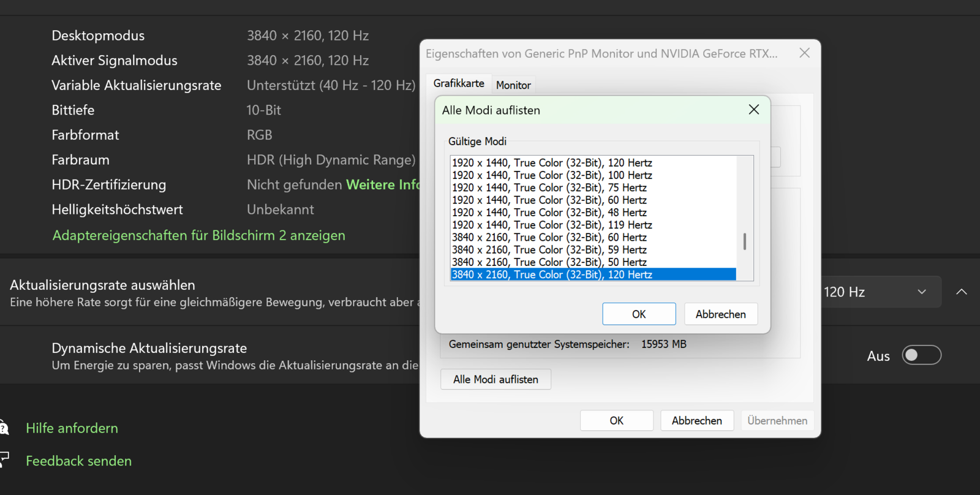Click the Bittiefe value 10-Bit
Viewport: 980px width, 495px height.
[263, 110]
